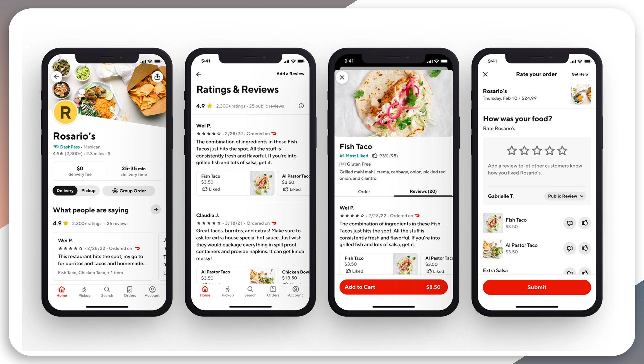The height and width of the screenshot is (364, 644).
Task: Tap Submit button on Rate your order screen
Action: coord(537,287)
